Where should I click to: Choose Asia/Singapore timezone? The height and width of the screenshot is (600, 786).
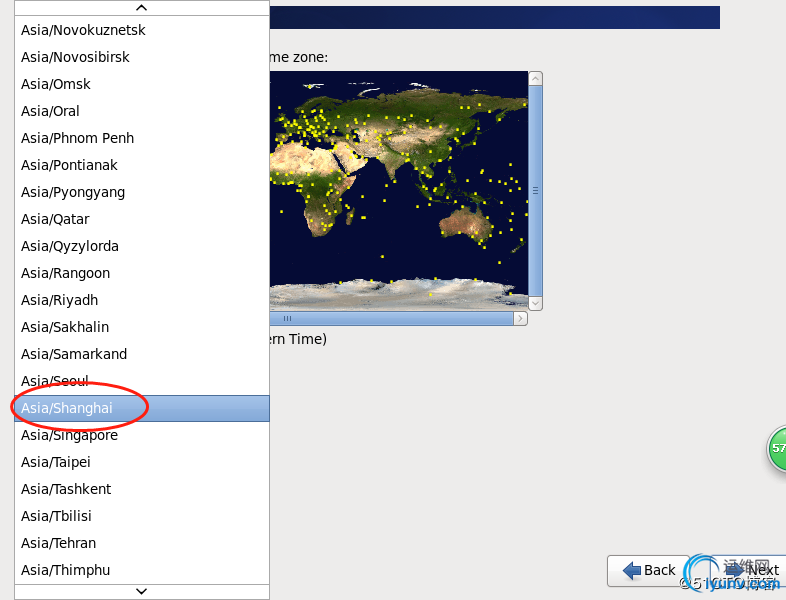(142, 435)
